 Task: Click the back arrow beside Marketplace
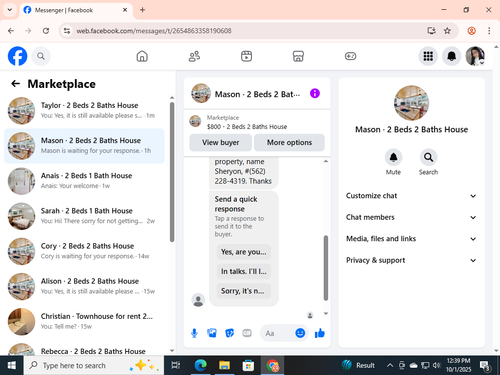tap(16, 84)
